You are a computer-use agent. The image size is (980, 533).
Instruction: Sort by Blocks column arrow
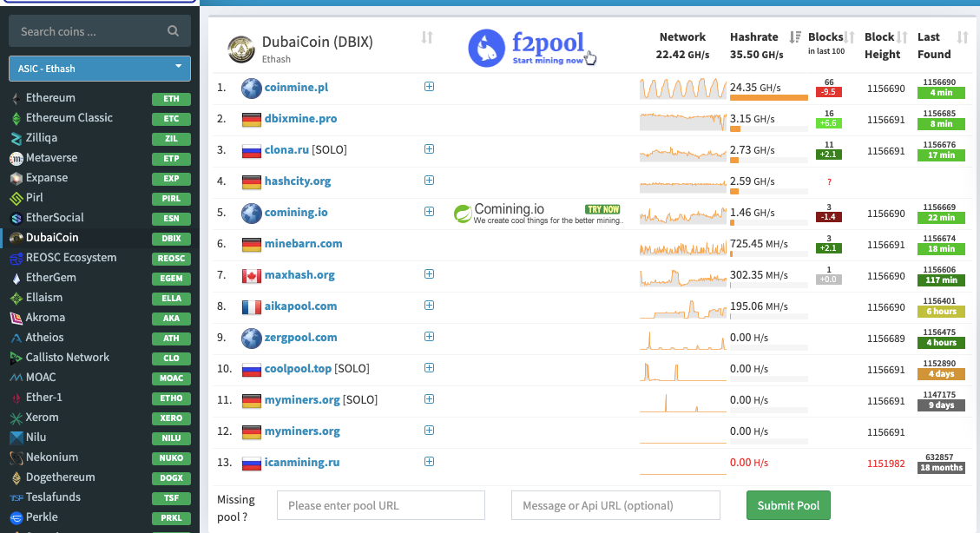click(850, 37)
